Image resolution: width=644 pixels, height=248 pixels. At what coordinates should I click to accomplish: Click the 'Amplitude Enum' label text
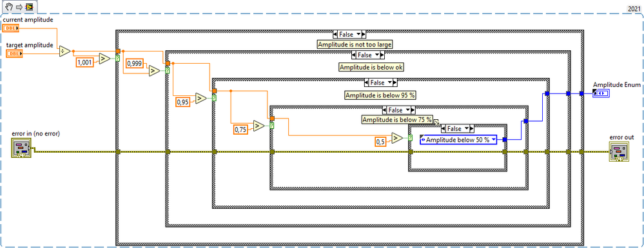[616, 84]
